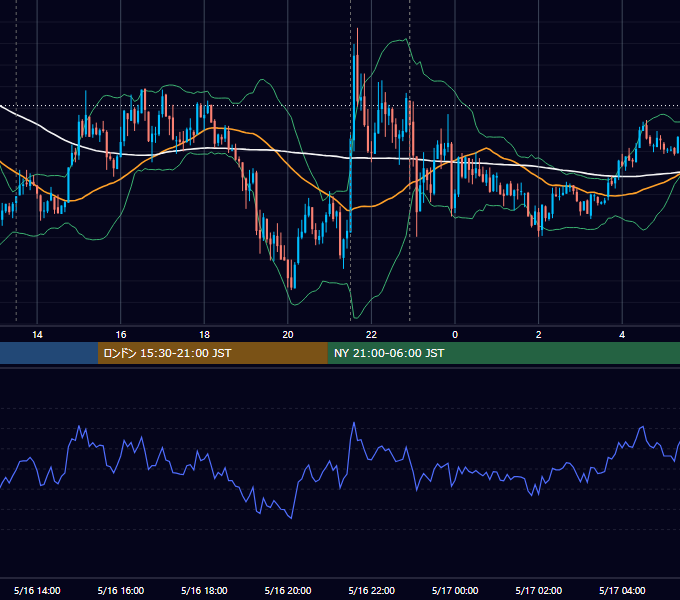Click the 5/17 04:00 date label
680x600 pixels.
(622, 590)
